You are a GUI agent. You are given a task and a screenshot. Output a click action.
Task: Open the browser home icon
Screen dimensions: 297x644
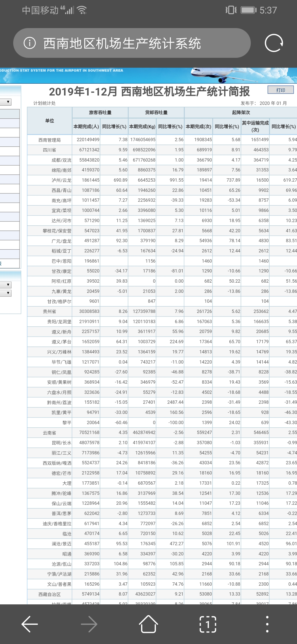tap(148, 624)
